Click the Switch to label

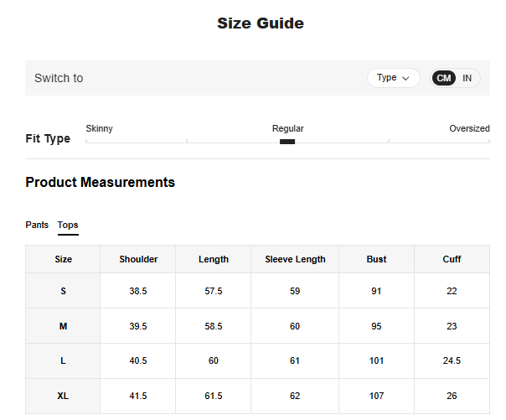tap(59, 78)
